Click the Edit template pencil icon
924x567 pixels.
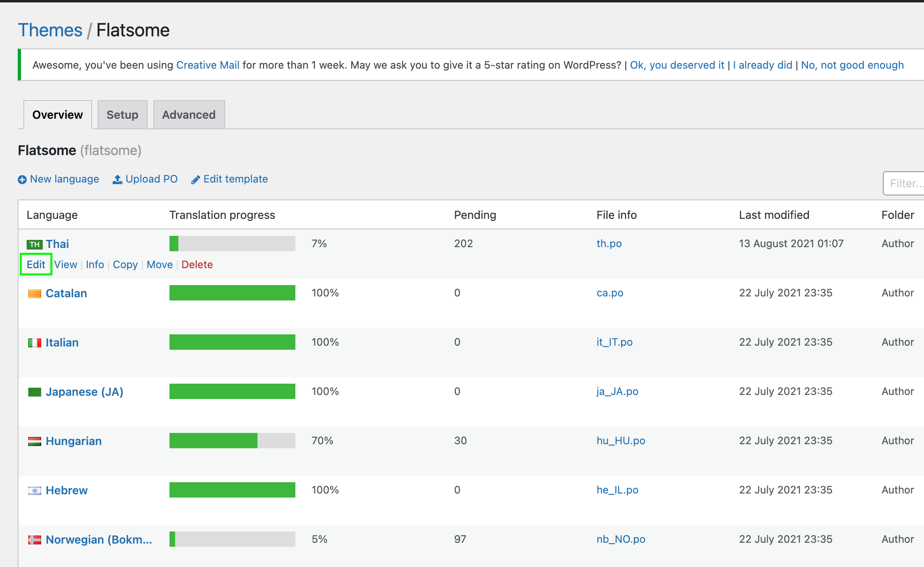(x=196, y=180)
